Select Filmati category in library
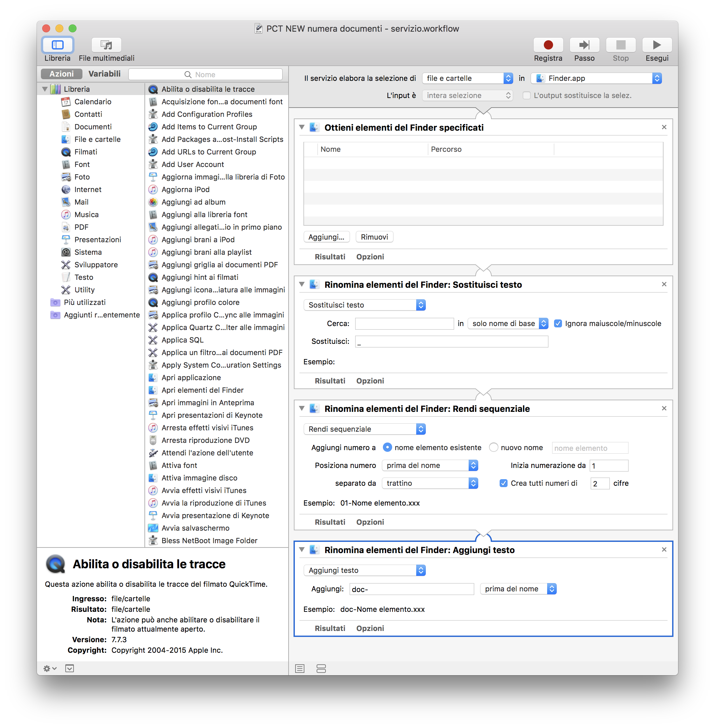 pos(86,152)
